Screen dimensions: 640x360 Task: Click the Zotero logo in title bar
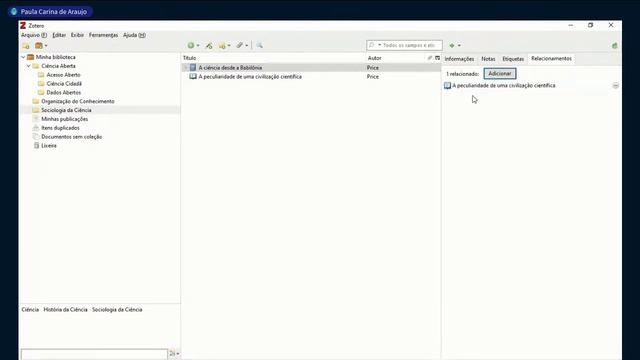pyautogui.click(x=23, y=25)
